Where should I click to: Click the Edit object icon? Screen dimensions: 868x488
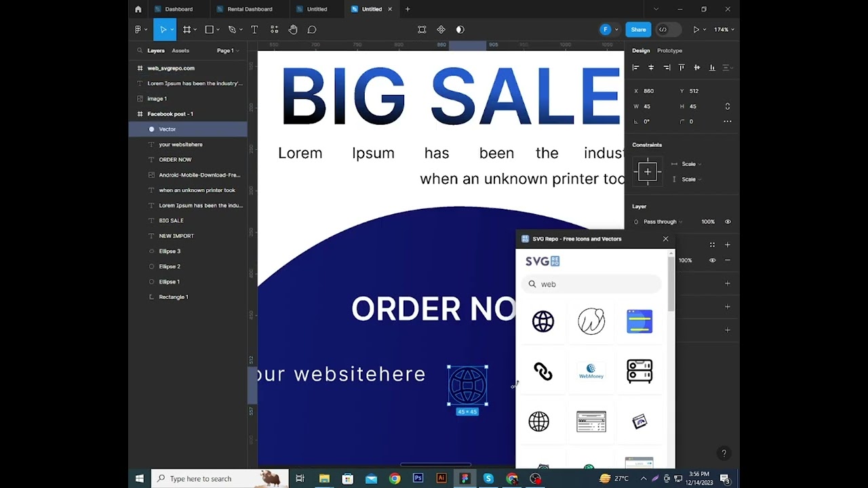[422, 30]
